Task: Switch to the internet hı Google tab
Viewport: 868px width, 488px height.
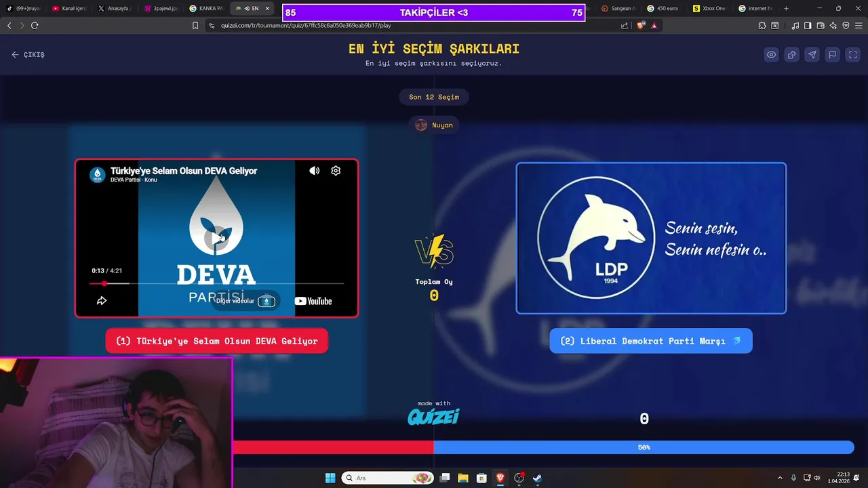Action: click(755, 8)
